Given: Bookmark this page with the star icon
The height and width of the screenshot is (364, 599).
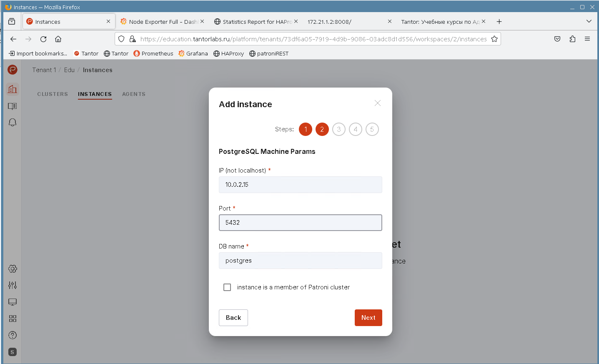Looking at the screenshot, I should coord(494,39).
